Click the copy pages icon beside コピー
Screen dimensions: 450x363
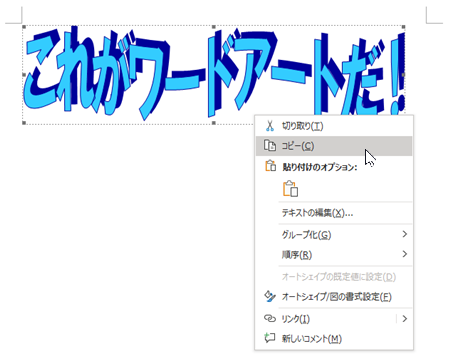point(270,146)
